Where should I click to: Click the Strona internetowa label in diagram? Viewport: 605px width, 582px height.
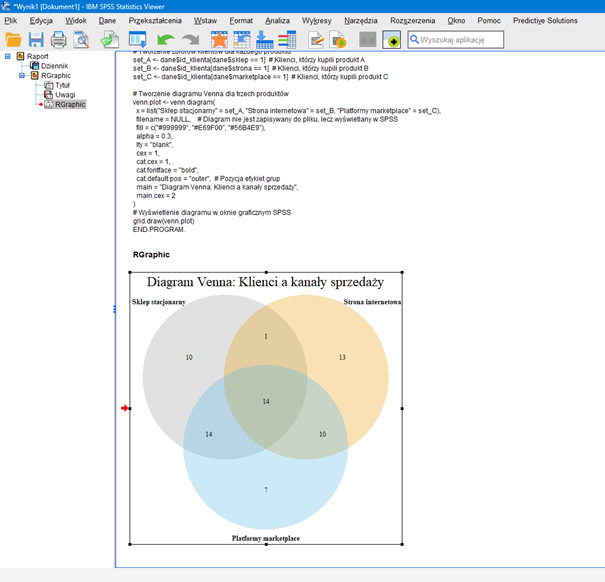tap(372, 302)
